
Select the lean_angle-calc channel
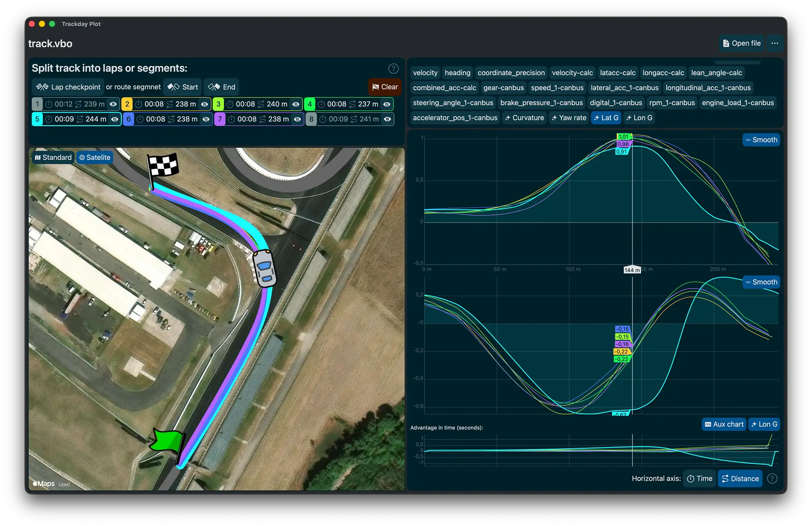click(717, 73)
